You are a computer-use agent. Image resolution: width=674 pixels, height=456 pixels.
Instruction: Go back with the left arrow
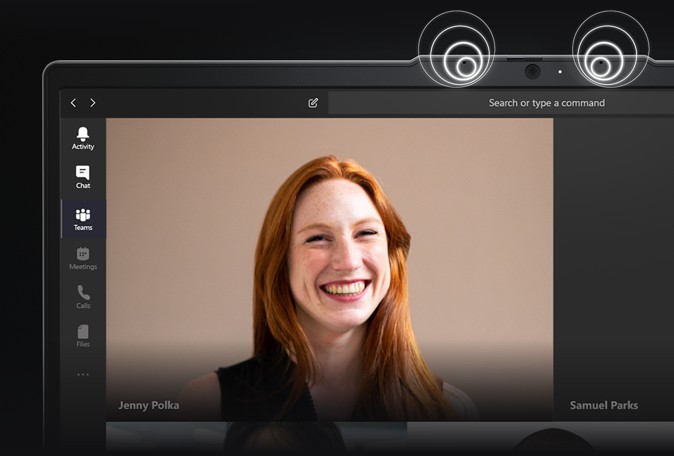point(73,103)
